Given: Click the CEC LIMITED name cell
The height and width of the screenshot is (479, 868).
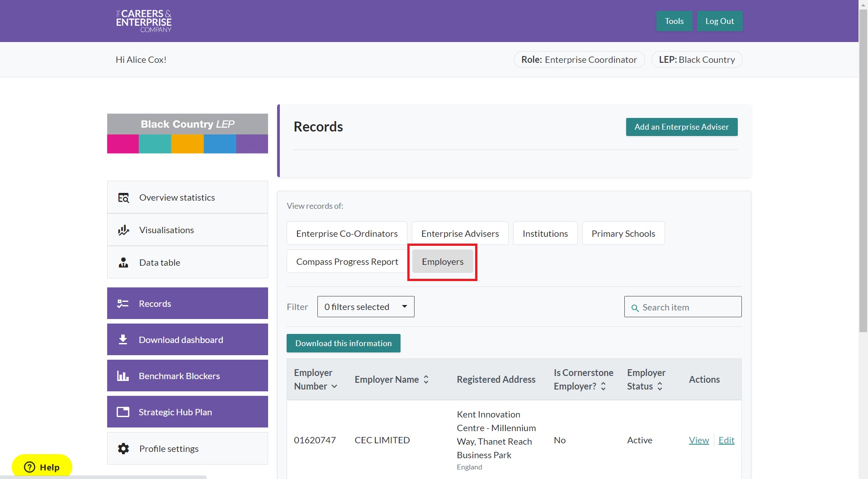Looking at the screenshot, I should pyautogui.click(x=382, y=440).
